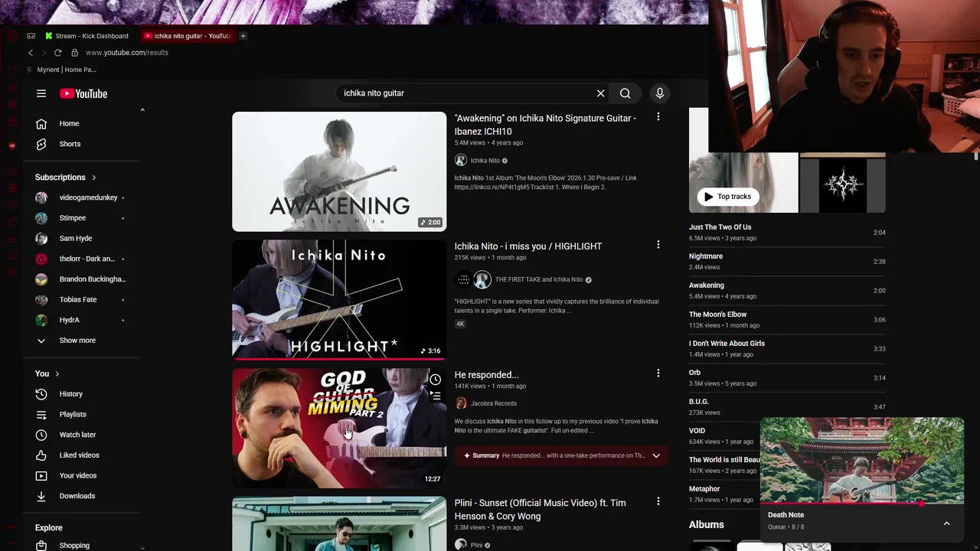This screenshot has width=980, height=551.
Task: Play track Nightmare
Action: (x=787, y=261)
